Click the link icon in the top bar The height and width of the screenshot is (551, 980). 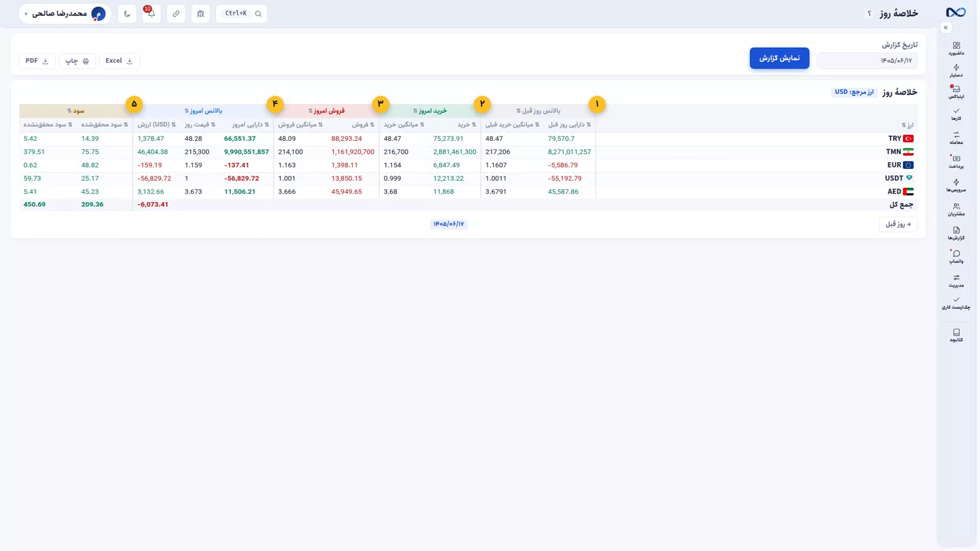point(176,13)
